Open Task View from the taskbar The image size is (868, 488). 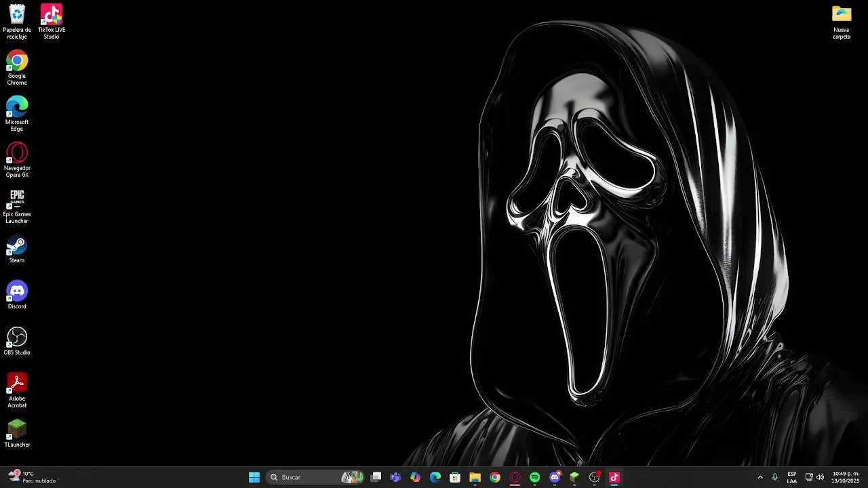(376, 477)
